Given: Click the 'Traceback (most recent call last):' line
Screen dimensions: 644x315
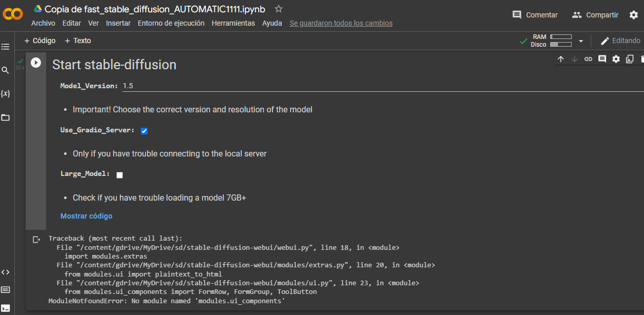Looking at the screenshot, I should pos(115,238).
